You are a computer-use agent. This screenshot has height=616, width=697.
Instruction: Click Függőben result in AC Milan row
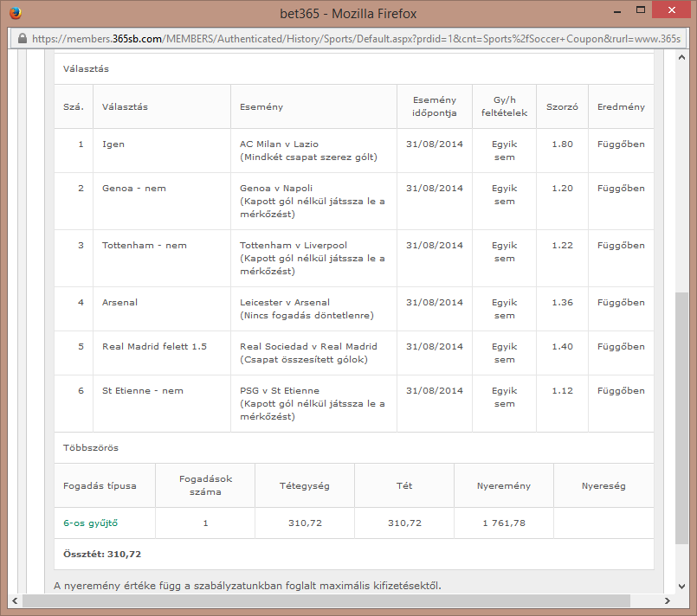pyautogui.click(x=621, y=144)
